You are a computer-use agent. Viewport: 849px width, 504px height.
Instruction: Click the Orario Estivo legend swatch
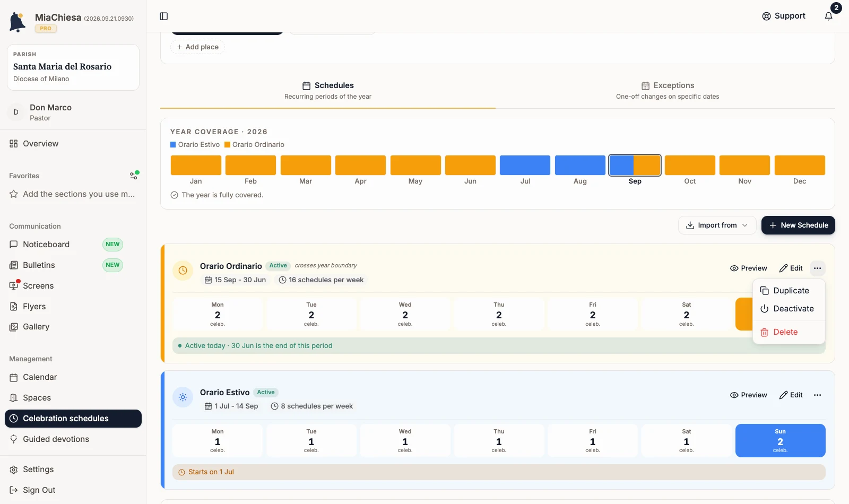[173, 145]
